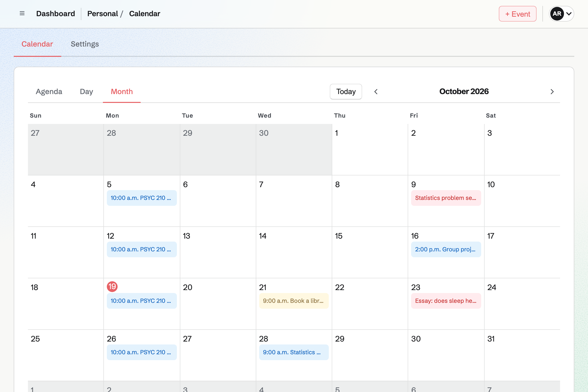Image resolution: width=588 pixels, height=392 pixels.
Task: Open the Dashboard link
Action: [x=56, y=13]
